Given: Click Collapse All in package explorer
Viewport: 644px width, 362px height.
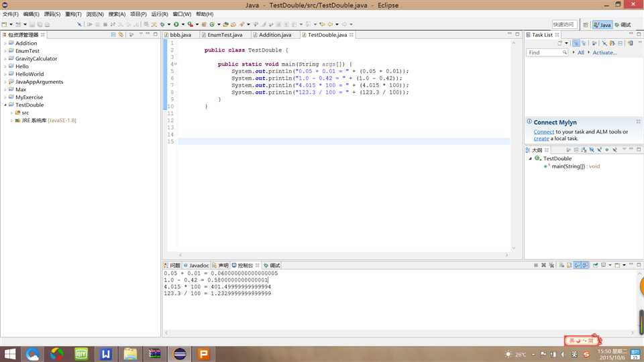Looking at the screenshot, I should 113,34.
